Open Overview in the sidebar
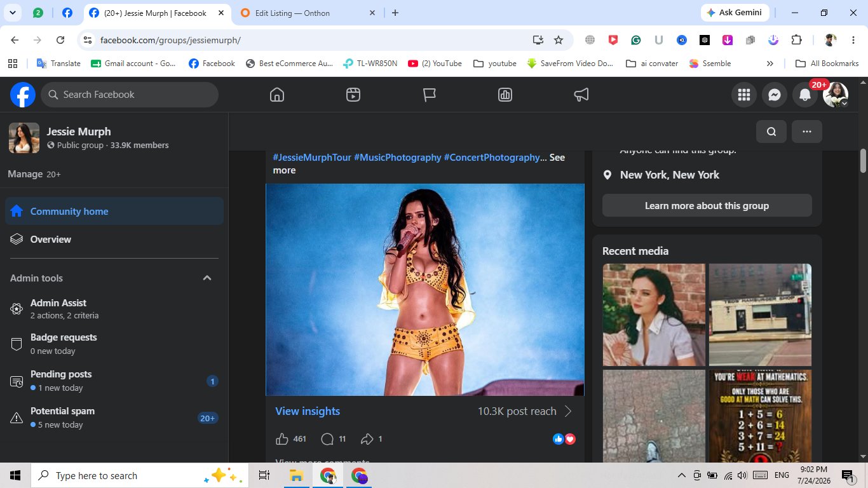Viewport: 868px width, 488px height. (114, 240)
